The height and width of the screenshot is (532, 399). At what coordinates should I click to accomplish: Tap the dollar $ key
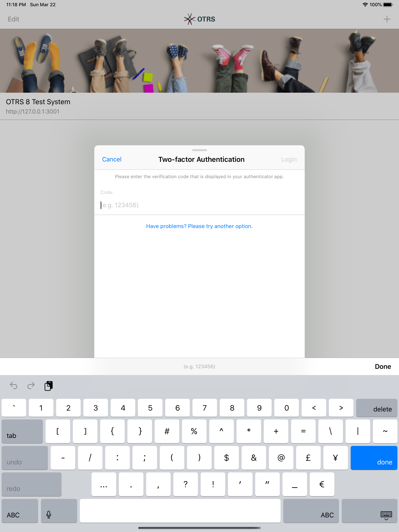226,458
